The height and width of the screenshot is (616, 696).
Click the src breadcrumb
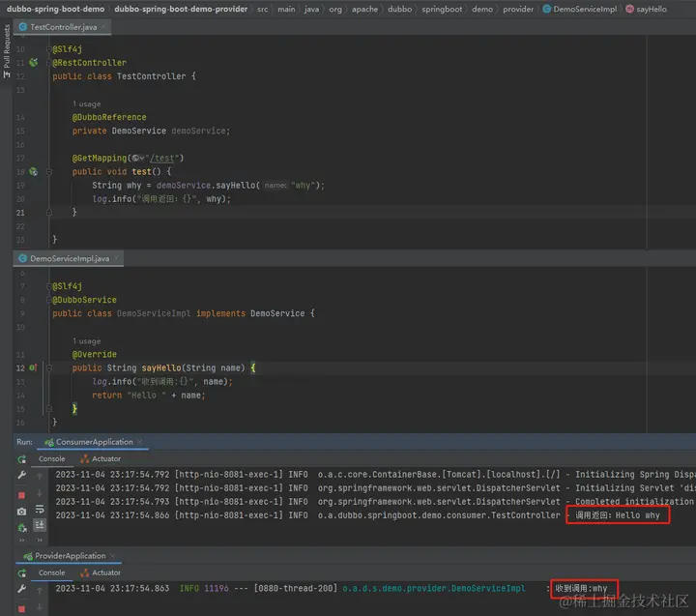(x=262, y=9)
